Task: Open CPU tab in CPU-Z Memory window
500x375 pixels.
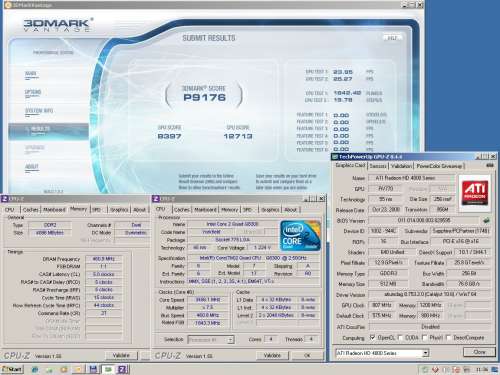Action: coord(10,210)
